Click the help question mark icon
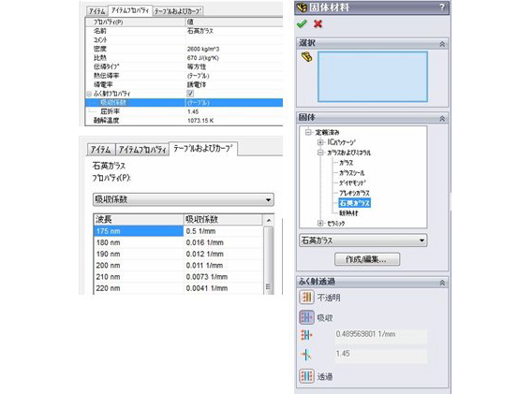 [442, 7]
